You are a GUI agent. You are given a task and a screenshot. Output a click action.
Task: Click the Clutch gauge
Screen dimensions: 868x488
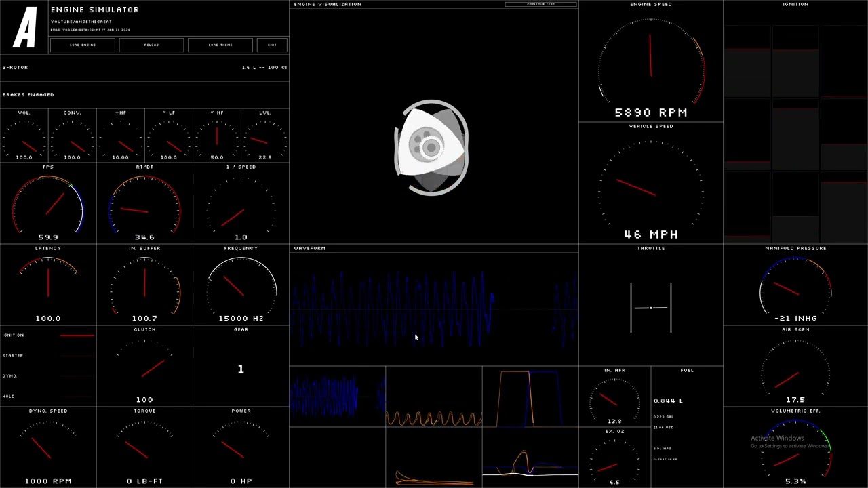[x=144, y=366]
